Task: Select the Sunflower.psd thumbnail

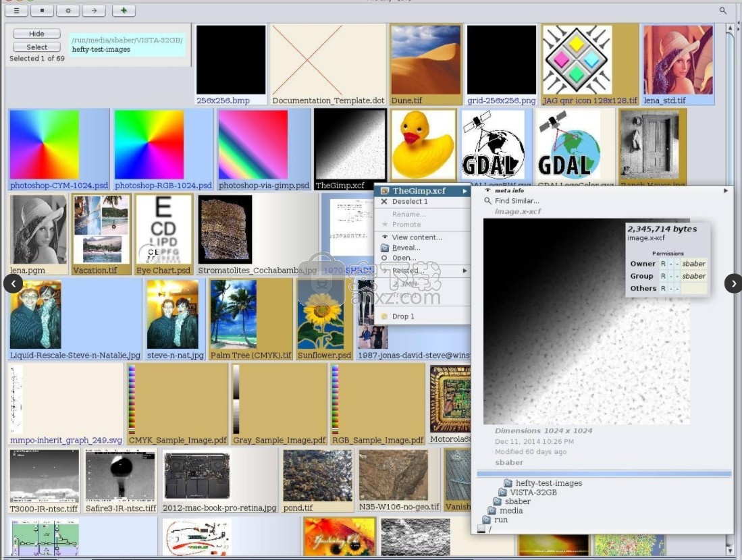Action: pos(321,314)
